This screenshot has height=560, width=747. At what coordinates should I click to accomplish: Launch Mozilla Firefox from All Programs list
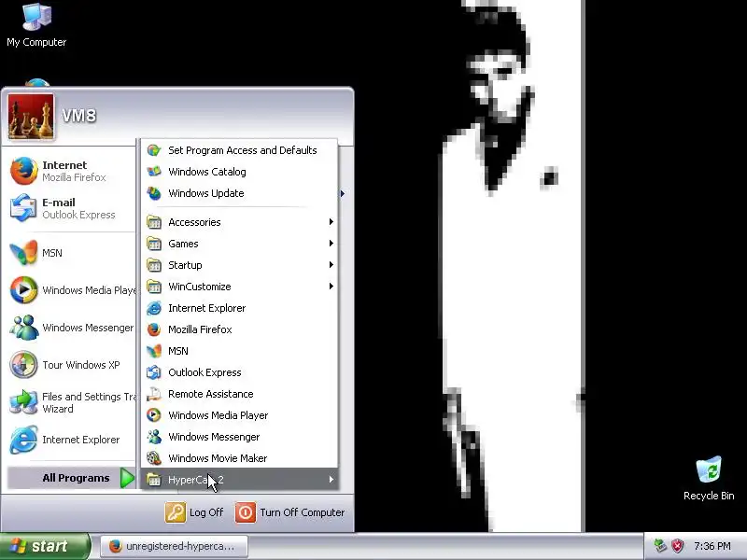coord(239,329)
